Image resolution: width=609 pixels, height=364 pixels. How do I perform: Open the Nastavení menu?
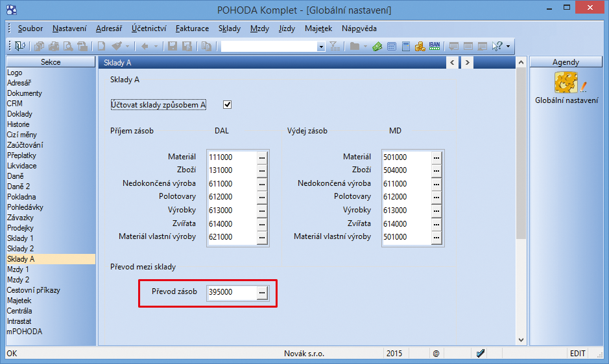69,28
